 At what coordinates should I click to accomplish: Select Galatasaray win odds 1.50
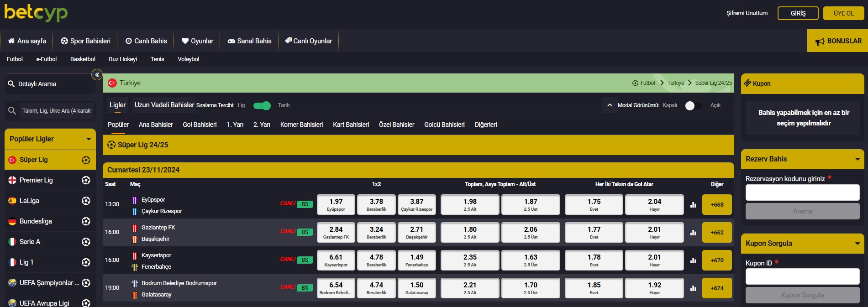[417, 288]
